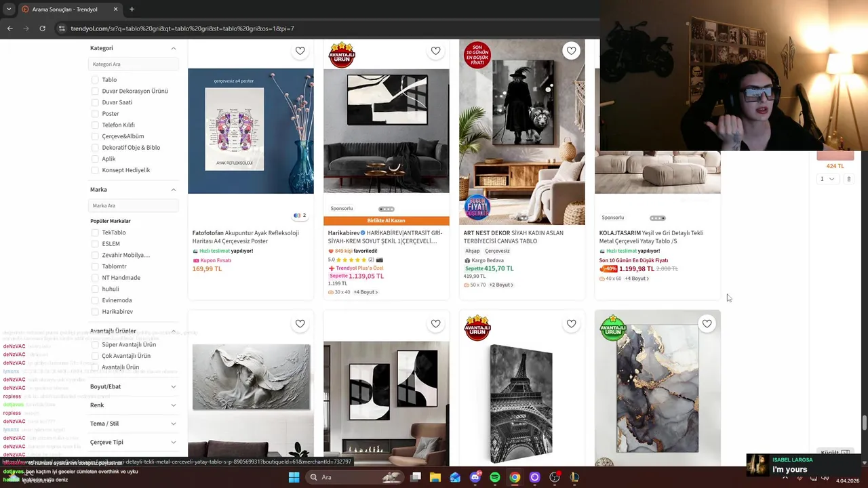868x488 pixels.
Task: Click the page vertical scrollbar thumb
Action: click(864, 423)
